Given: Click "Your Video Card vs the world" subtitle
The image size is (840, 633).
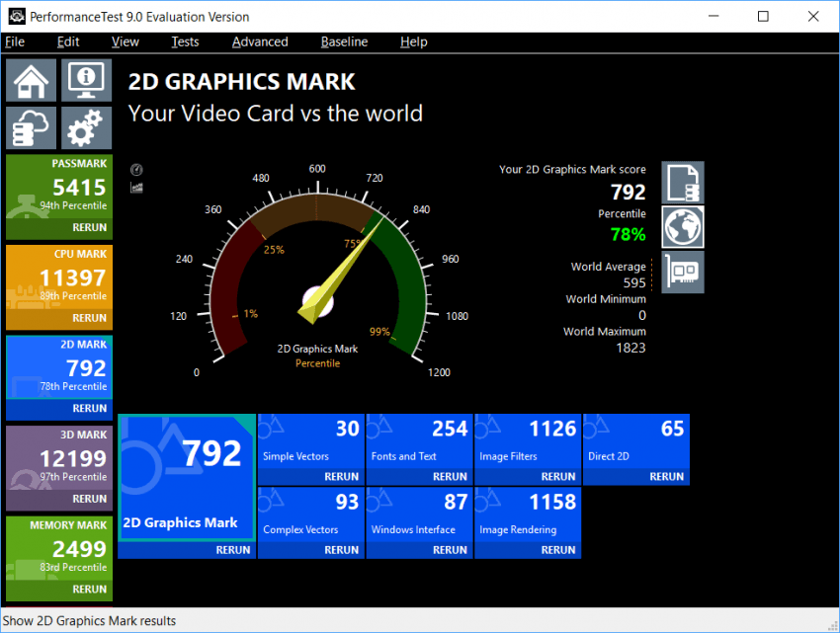Looking at the screenshot, I should 276,114.
